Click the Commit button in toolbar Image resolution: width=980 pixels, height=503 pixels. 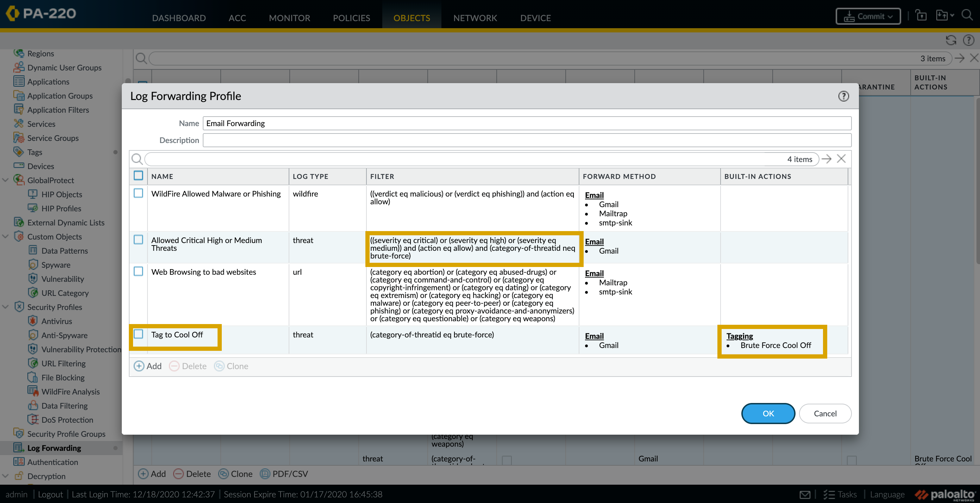click(x=868, y=17)
